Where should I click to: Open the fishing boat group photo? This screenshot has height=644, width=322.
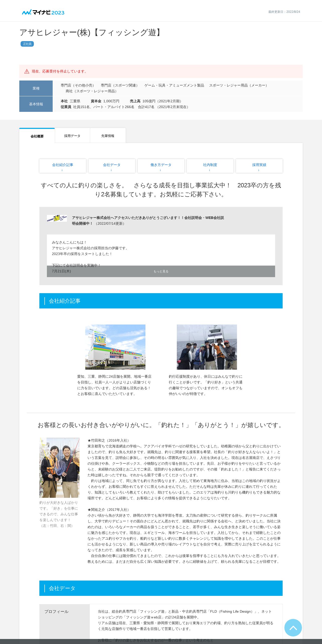207,347
